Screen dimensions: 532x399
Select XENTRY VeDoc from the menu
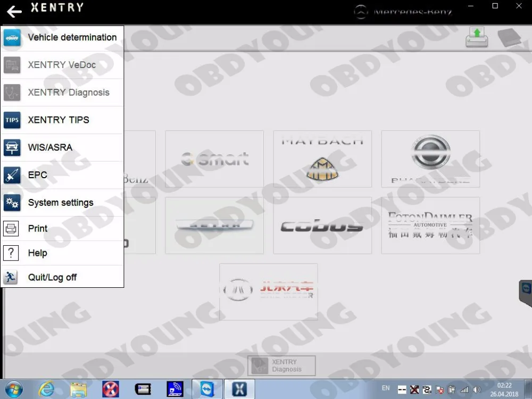tap(62, 65)
